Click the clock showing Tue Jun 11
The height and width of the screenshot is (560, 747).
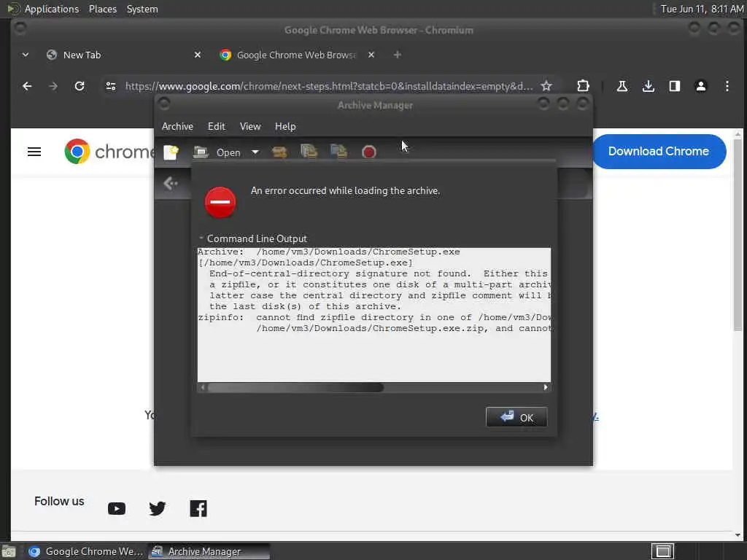tap(701, 9)
